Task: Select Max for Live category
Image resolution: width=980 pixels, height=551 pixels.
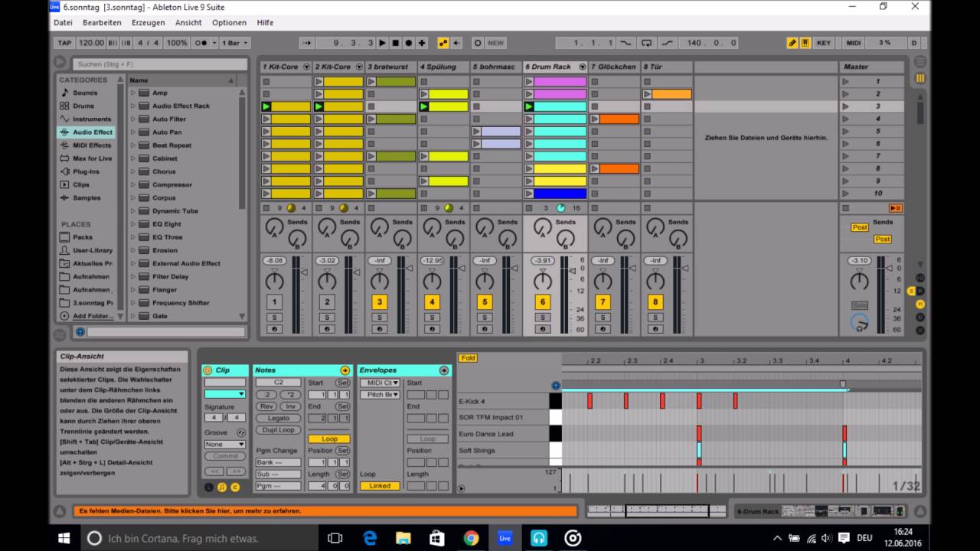Action: click(x=92, y=158)
